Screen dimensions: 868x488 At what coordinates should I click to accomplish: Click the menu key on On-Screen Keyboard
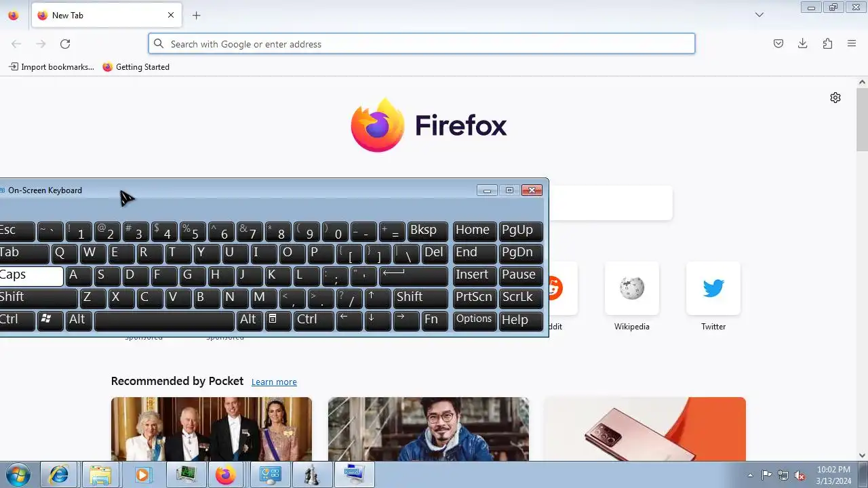click(278, 320)
